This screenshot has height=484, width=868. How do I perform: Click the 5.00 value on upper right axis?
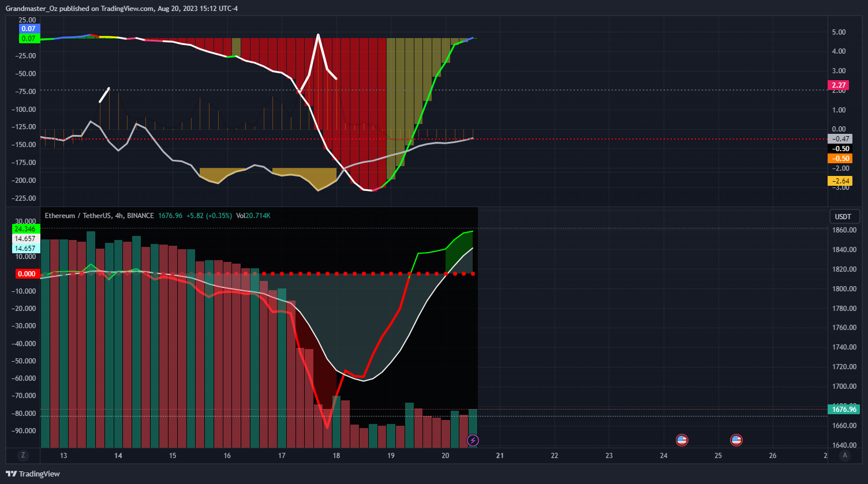[839, 32]
